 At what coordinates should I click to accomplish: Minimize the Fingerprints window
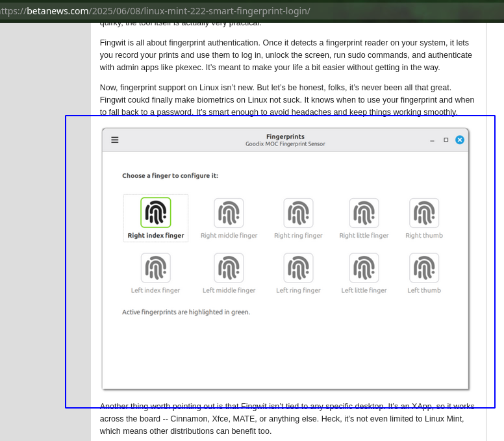pos(432,141)
